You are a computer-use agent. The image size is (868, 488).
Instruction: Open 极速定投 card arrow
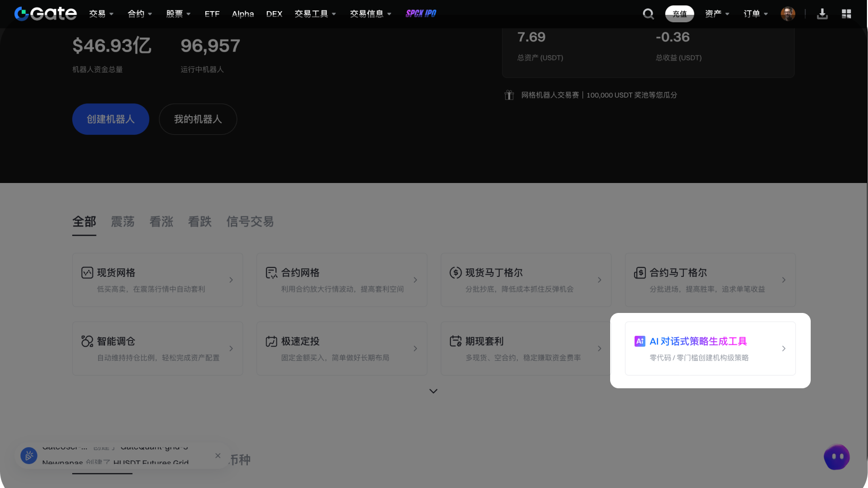(415, 348)
